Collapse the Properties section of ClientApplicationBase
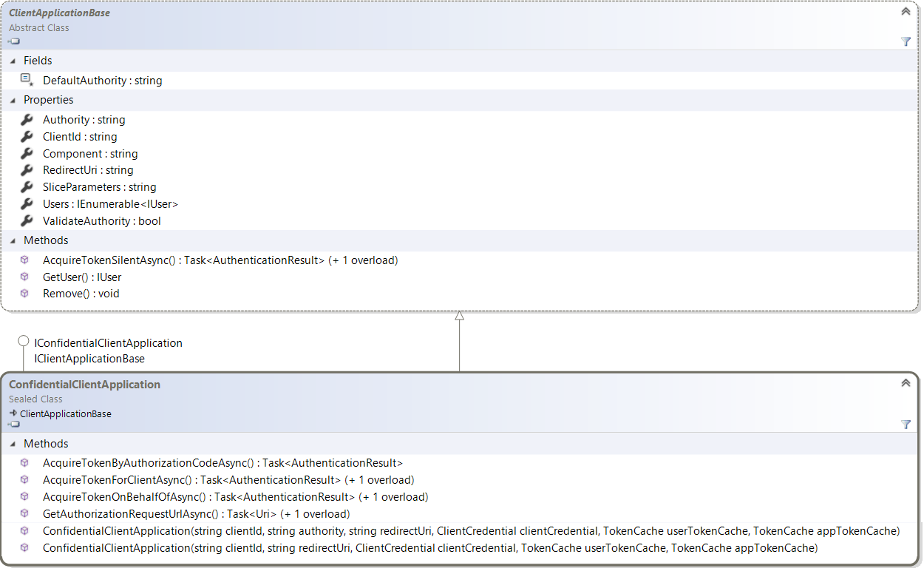The width and height of the screenshot is (924, 571). click(13, 100)
